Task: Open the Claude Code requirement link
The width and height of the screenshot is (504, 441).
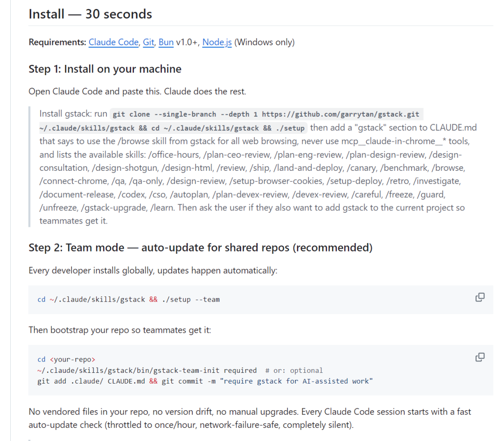Action: 113,42
